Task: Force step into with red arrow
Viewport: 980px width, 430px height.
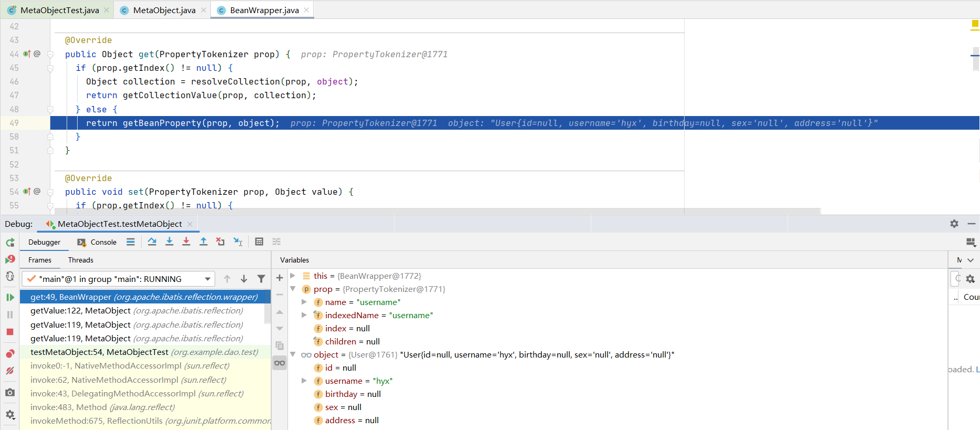Action: coord(186,242)
